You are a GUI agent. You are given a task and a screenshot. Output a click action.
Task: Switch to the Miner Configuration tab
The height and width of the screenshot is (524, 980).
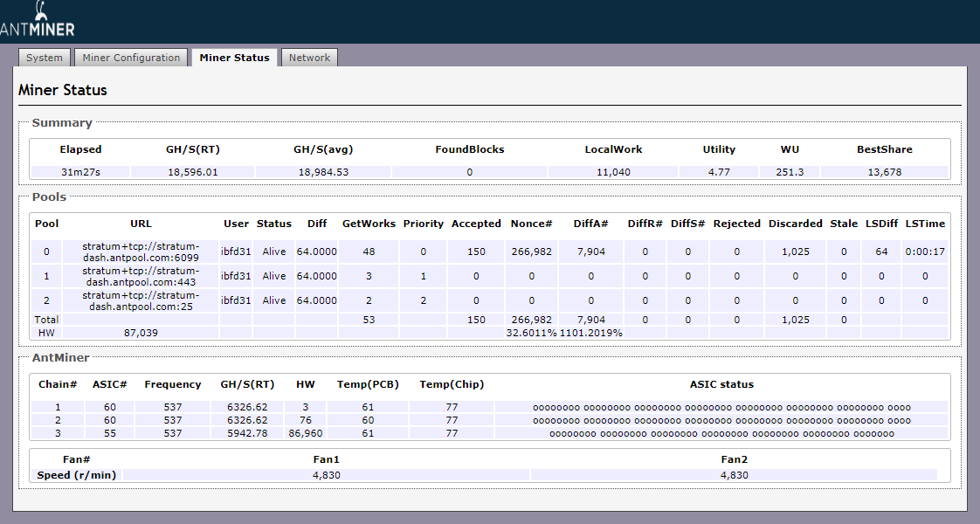(x=131, y=58)
